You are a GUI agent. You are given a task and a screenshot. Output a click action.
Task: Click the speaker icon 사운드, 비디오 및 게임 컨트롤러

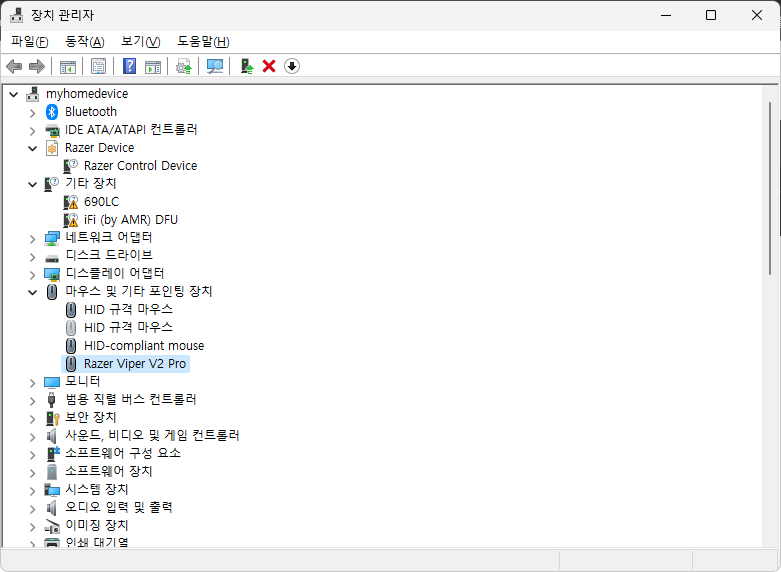tap(51, 436)
